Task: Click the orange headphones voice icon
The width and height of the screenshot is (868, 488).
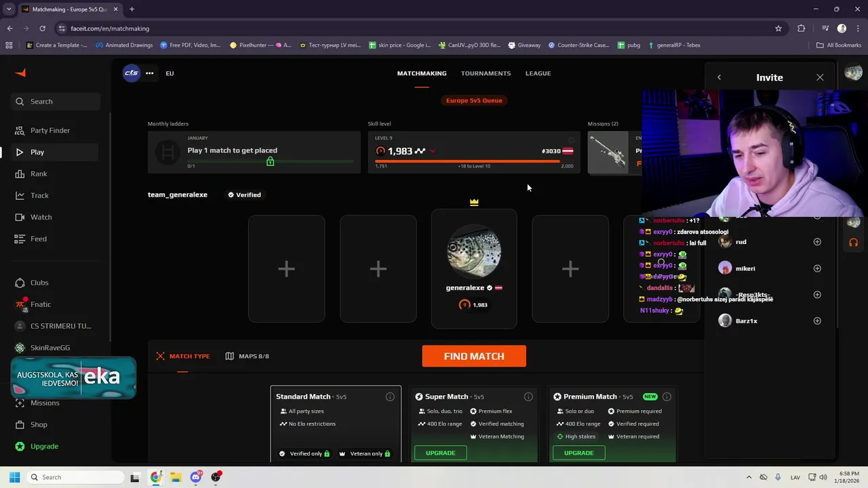Action: pyautogui.click(x=854, y=242)
